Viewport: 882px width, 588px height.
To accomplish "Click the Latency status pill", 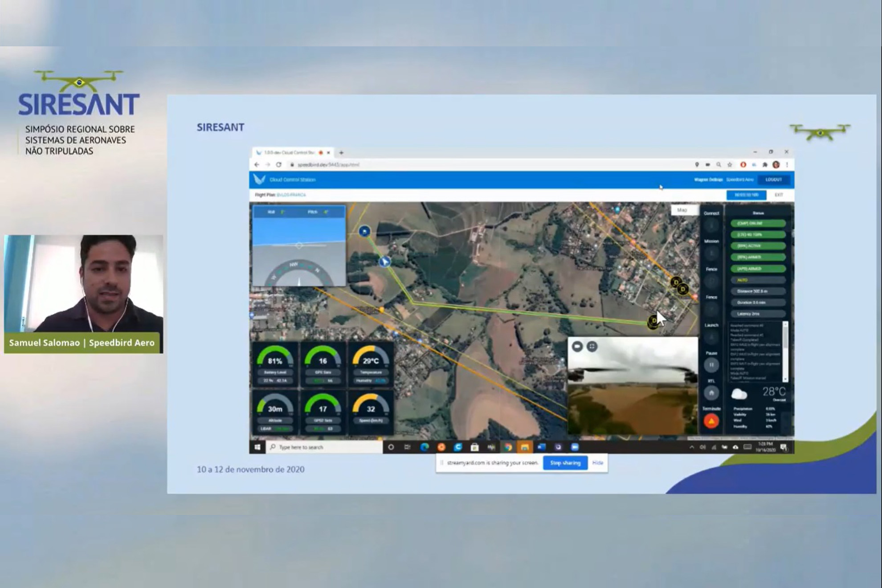I will (758, 314).
